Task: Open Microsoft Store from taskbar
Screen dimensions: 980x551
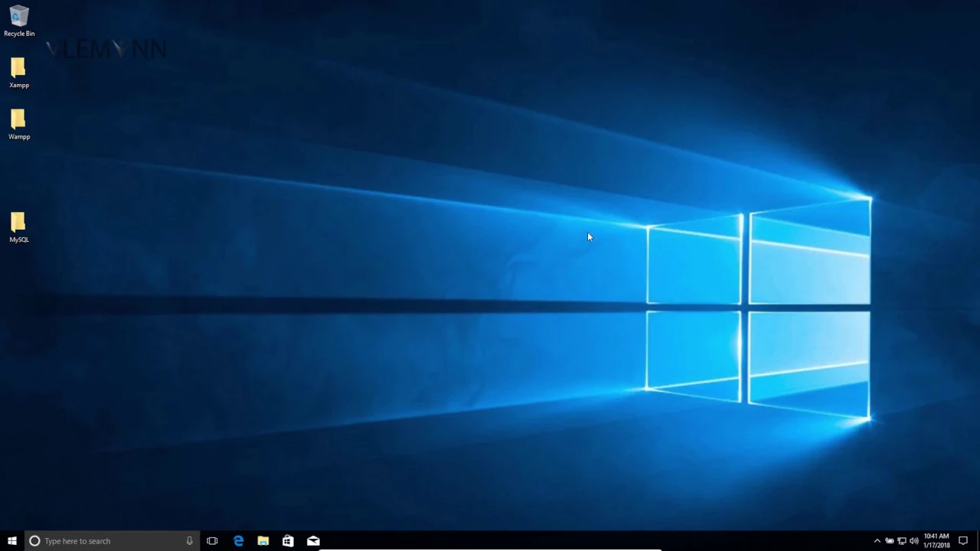Action: (x=288, y=541)
